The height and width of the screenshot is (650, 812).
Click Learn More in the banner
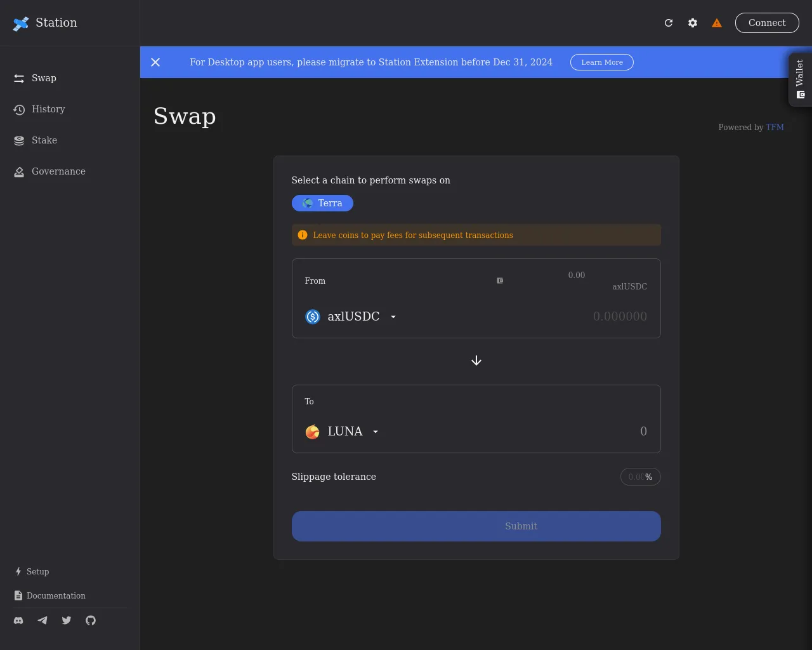(x=602, y=62)
